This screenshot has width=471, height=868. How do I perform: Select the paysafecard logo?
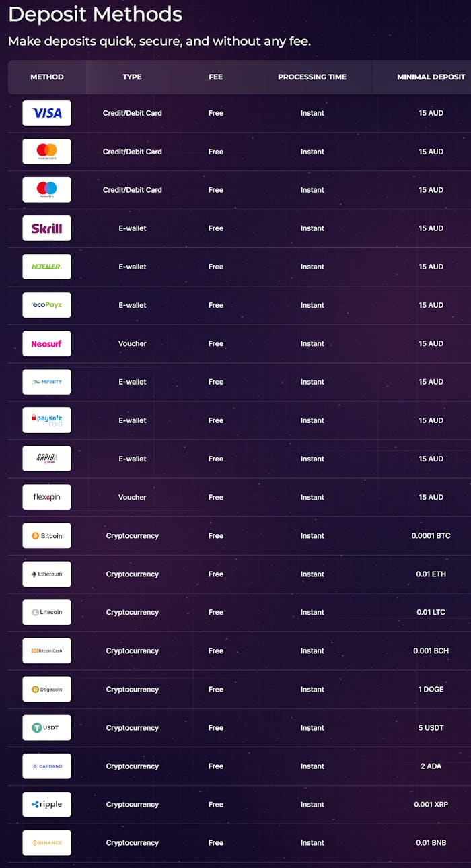point(46,420)
